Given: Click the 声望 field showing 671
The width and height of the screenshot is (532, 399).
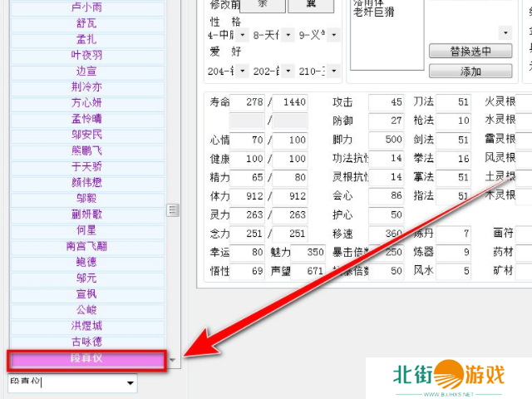Looking at the screenshot, I should coord(308,271).
